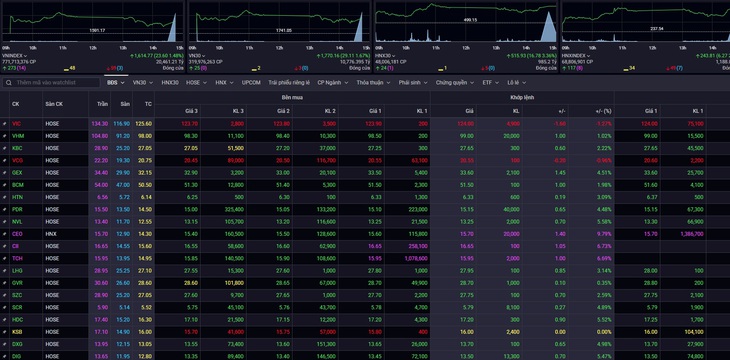Open the Trái phiếu riêng lẻ tab

click(x=289, y=82)
